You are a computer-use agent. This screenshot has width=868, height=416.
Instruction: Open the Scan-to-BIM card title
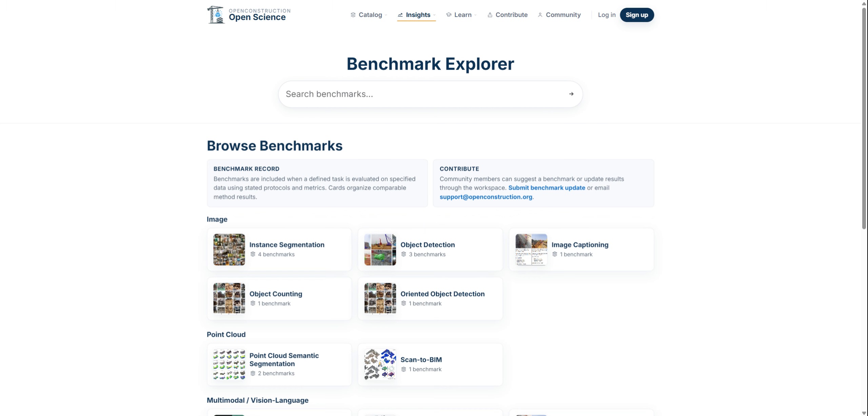(421, 360)
